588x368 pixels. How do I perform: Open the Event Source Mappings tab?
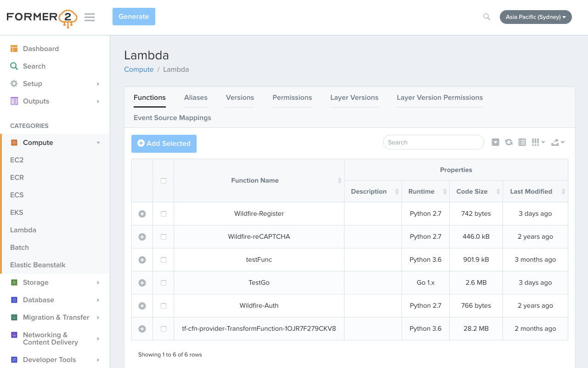[x=172, y=118]
